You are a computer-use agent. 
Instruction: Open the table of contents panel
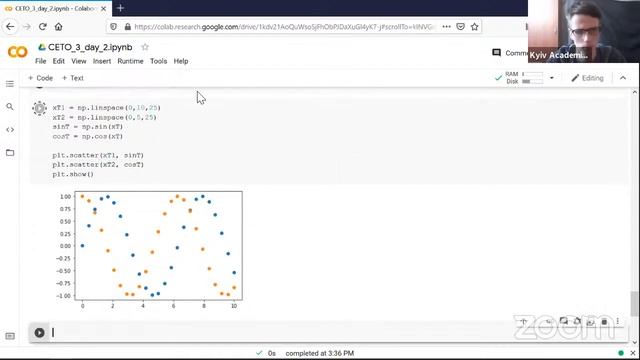tap(10, 84)
